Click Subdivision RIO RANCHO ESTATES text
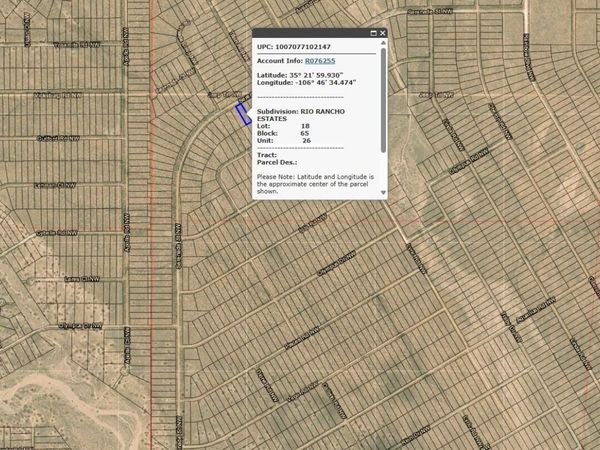The image size is (600, 450). point(301,115)
